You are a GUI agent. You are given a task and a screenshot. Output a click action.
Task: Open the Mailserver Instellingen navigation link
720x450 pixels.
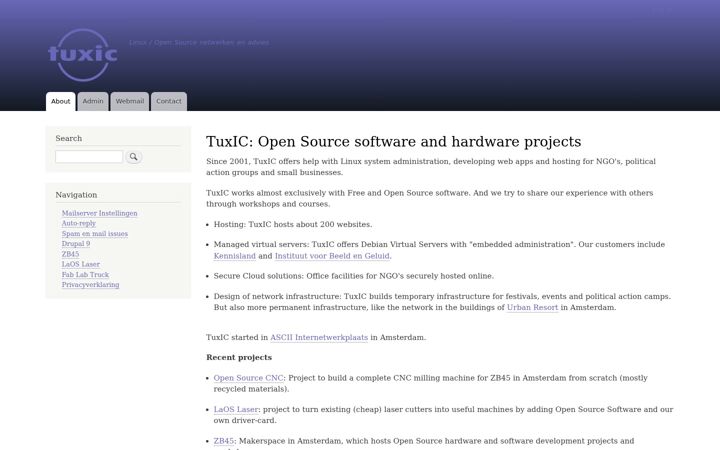pyautogui.click(x=100, y=213)
